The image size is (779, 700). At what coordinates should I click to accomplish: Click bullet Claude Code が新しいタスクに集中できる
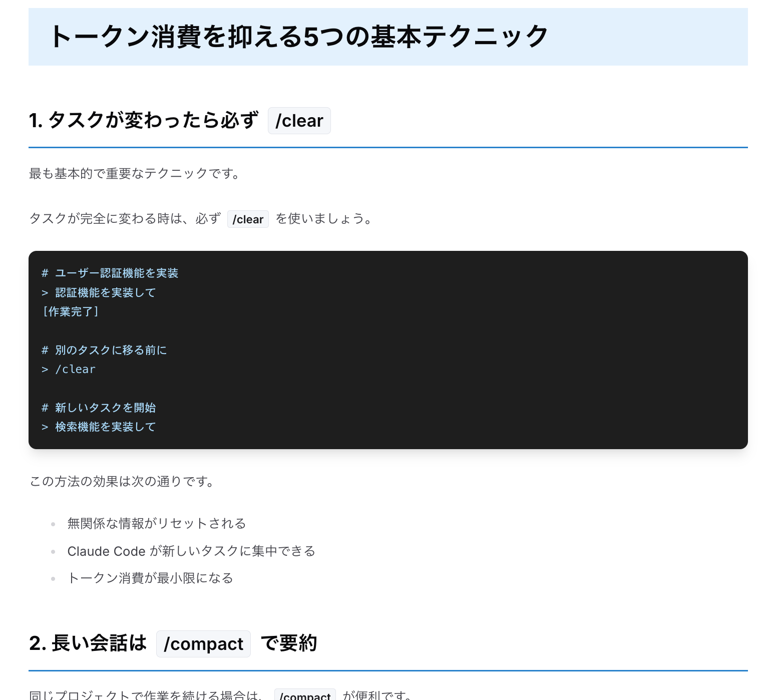192,551
